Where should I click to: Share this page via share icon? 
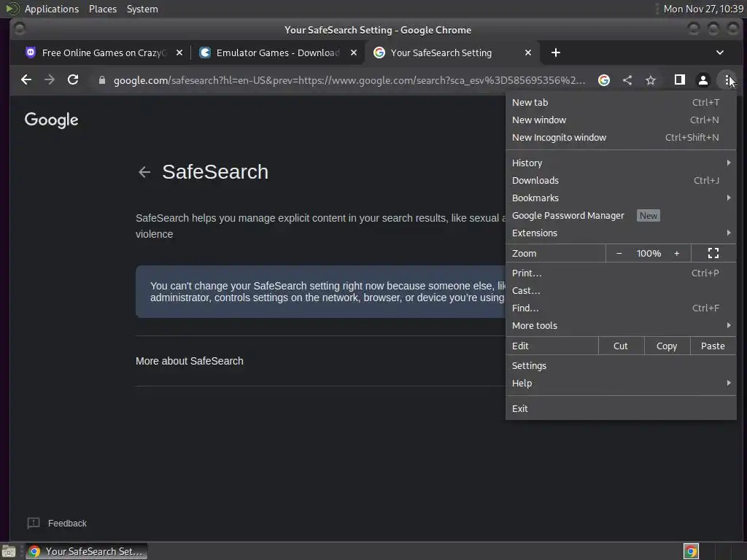click(x=627, y=80)
